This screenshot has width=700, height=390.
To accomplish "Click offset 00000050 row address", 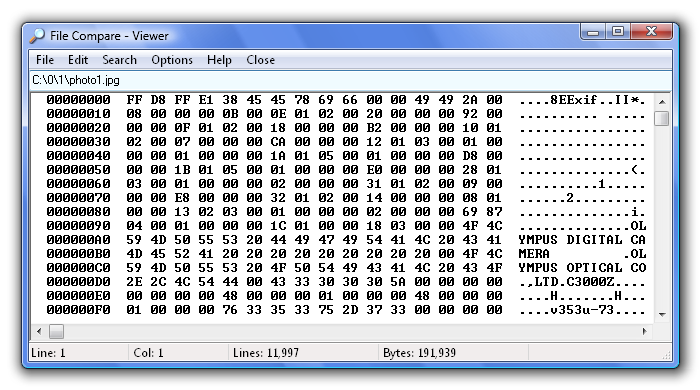I will click(79, 170).
